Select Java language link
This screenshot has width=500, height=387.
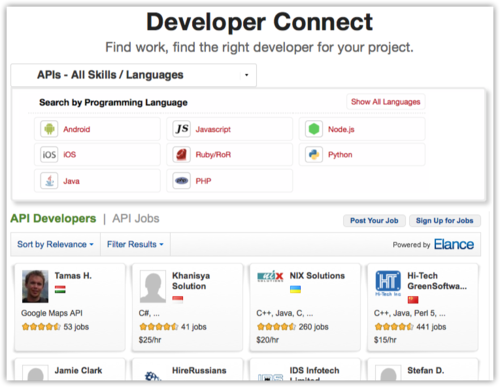pos(71,181)
